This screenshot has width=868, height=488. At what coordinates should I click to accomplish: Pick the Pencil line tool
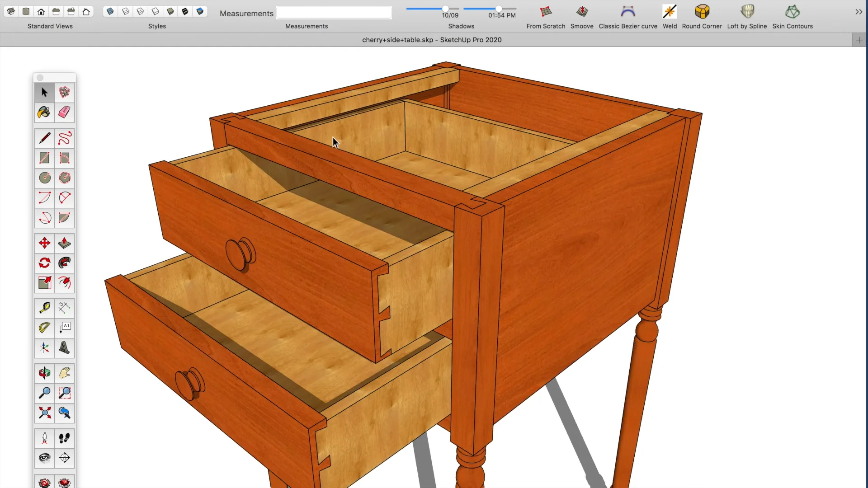pos(44,138)
